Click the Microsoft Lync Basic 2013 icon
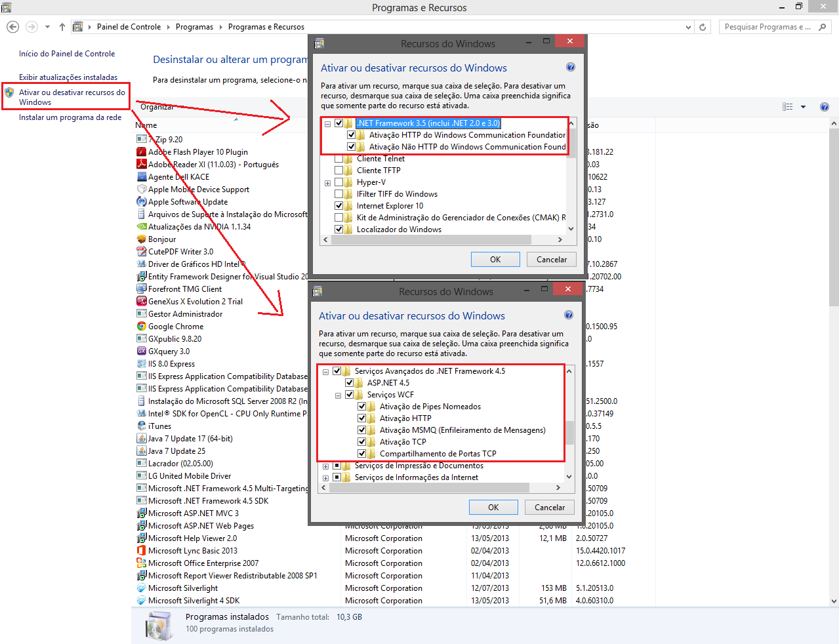The image size is (839, 644). (141, 550)
